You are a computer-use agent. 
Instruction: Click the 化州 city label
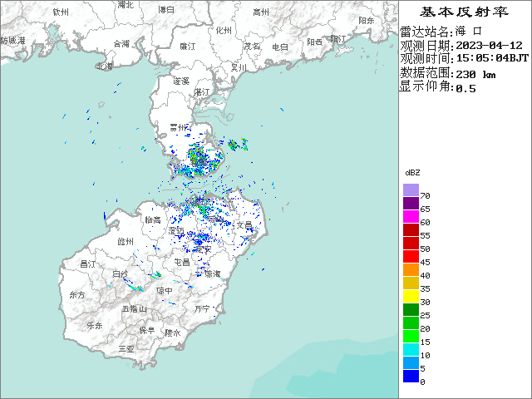pos(224,31)
